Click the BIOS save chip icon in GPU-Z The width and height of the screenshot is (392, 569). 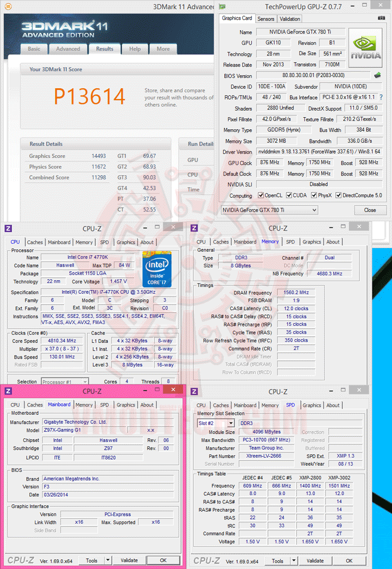[x=377, y=75]
